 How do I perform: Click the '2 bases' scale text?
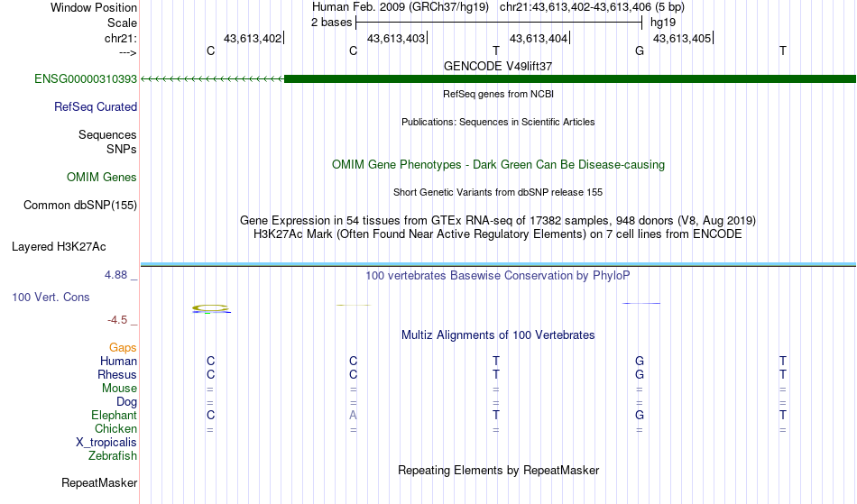tap(332, 23)
